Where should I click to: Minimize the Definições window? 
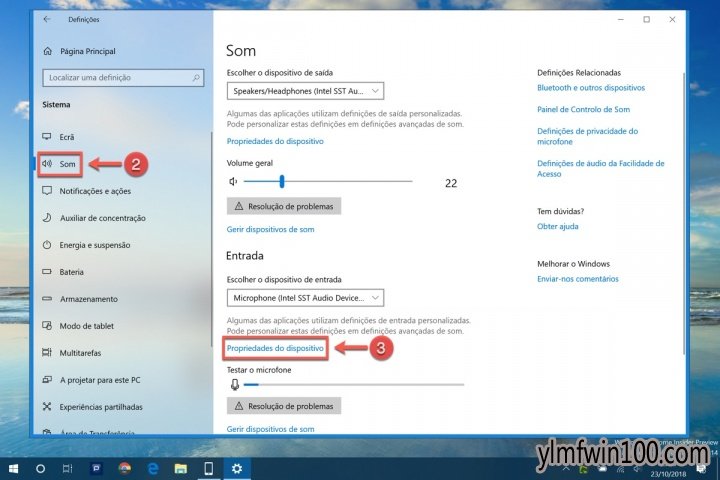coord(621,19)
